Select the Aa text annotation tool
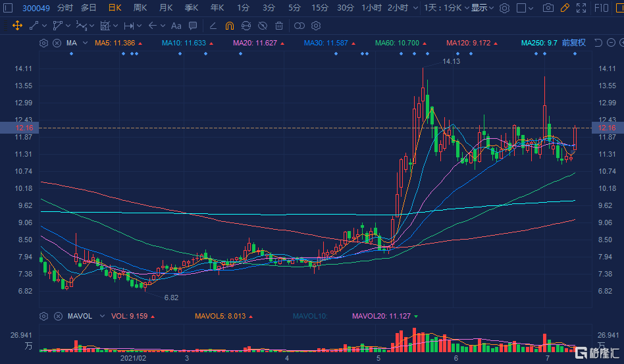This screenshot has width=624, height=364. tap(175, 26)
